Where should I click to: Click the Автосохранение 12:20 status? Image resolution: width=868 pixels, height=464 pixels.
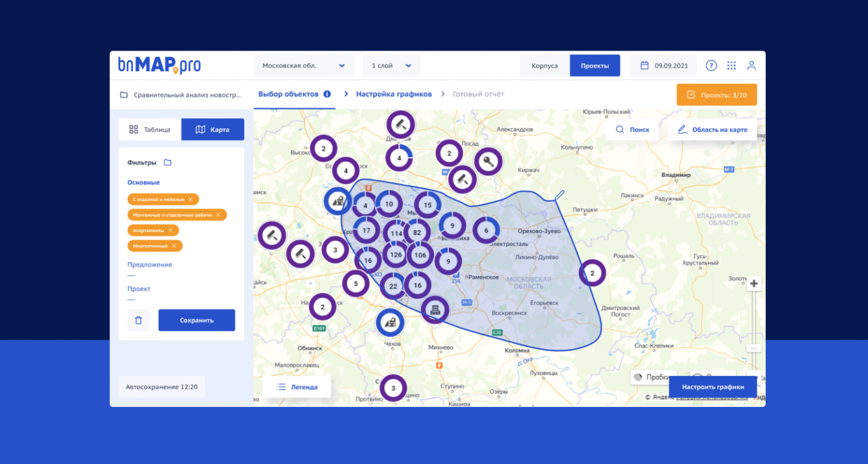[161, 387]
